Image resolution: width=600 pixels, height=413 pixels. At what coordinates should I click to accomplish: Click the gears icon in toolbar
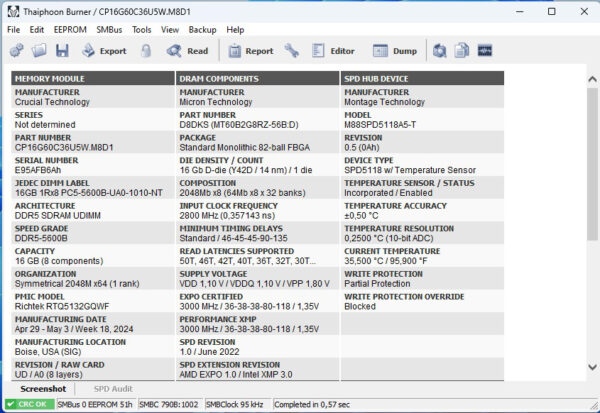[16, 51]
